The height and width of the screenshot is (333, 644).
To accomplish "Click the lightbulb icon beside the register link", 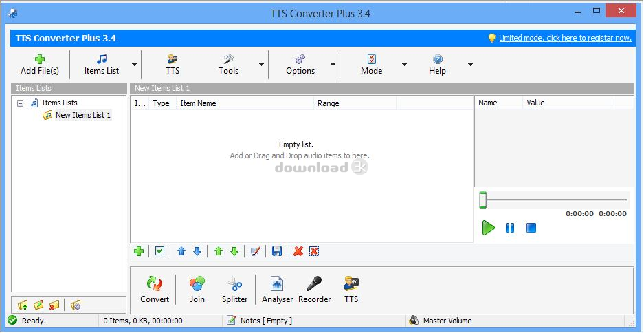I will [x=491, y=38].
